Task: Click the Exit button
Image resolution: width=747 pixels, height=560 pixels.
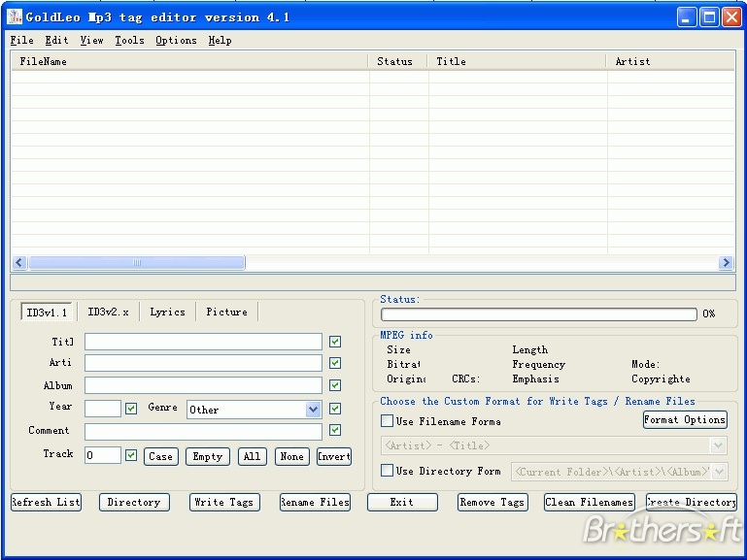Action: tap(402, 502)
